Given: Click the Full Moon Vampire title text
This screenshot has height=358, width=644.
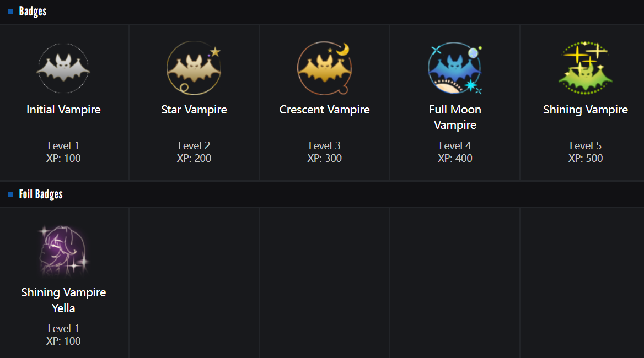Looking at the screenshot, I should click(455, 117).
